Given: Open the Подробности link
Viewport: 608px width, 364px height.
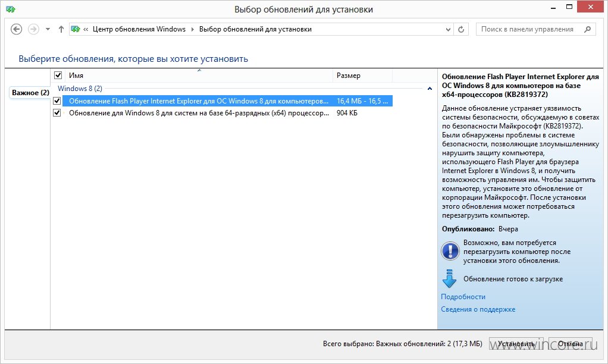Looking at the screenshot, I should 463,297.
